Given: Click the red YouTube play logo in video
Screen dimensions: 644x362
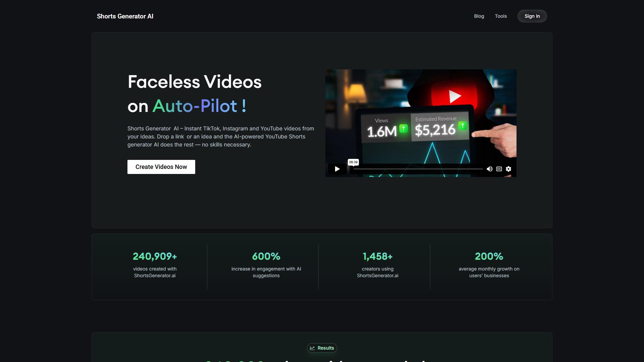Looking at the screenshot, I should [x=454, y=97].
